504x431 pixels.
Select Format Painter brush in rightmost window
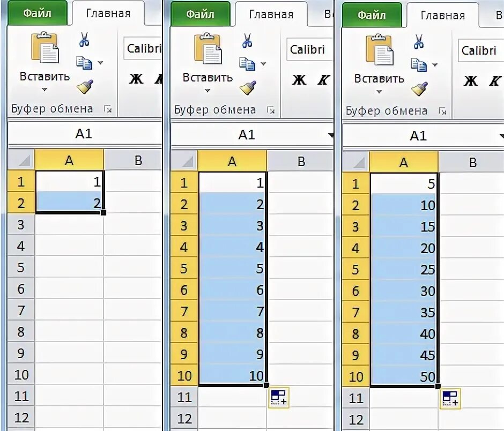coord(419,88)
